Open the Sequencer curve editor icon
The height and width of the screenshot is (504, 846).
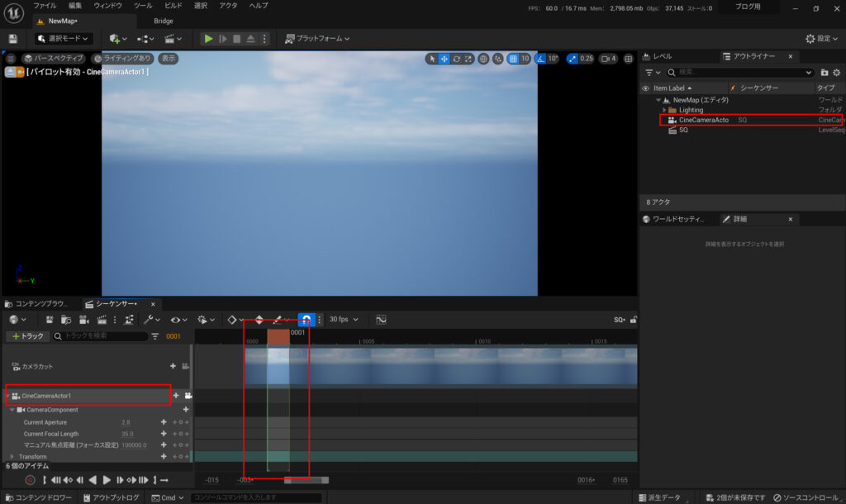[x=381, y=320]
